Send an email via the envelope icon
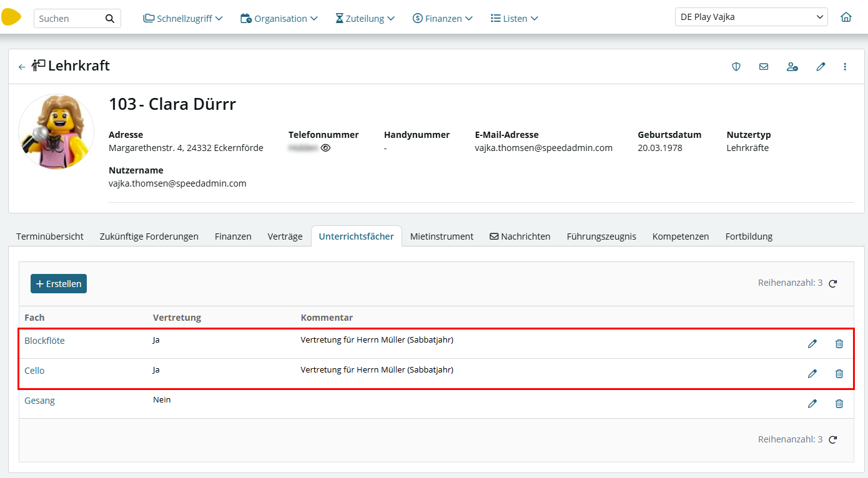Screen dimensions: 868x478 point(764,67)
